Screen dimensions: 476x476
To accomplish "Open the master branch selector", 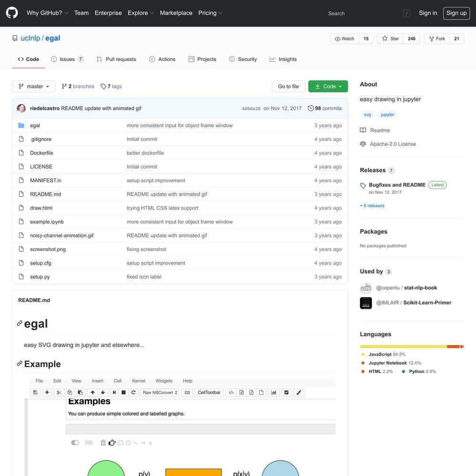I will [x=34, y=87].
